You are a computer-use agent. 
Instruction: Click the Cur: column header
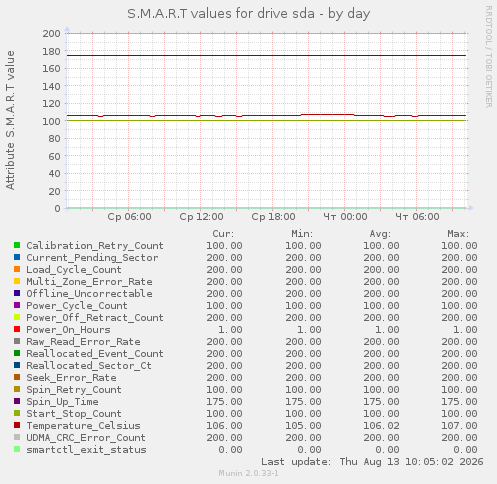223,234
